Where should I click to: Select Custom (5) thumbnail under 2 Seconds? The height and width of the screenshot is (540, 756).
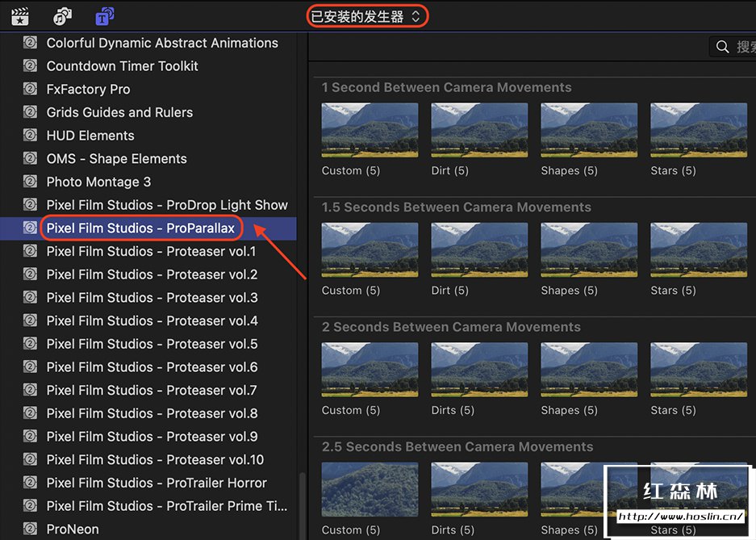(x=370, y=370)
